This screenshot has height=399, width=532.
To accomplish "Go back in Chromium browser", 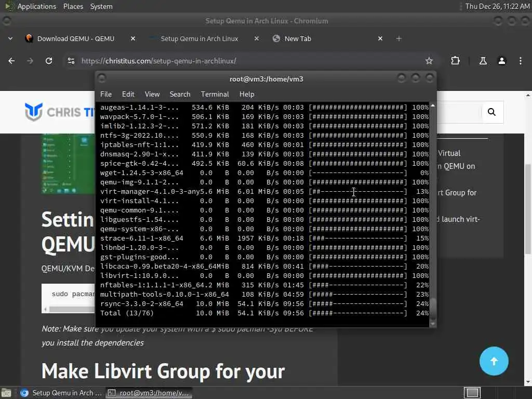I will pyautogui.click(x=11, y=61).
